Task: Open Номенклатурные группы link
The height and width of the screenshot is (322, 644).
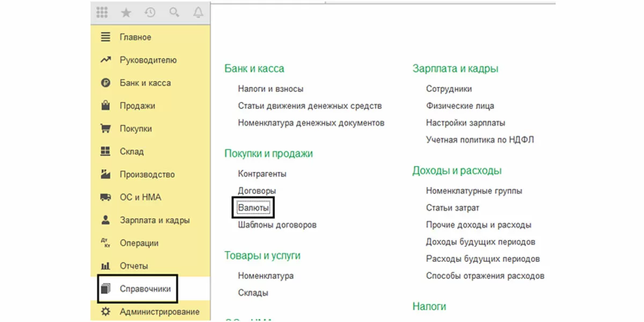Action: 474,191
